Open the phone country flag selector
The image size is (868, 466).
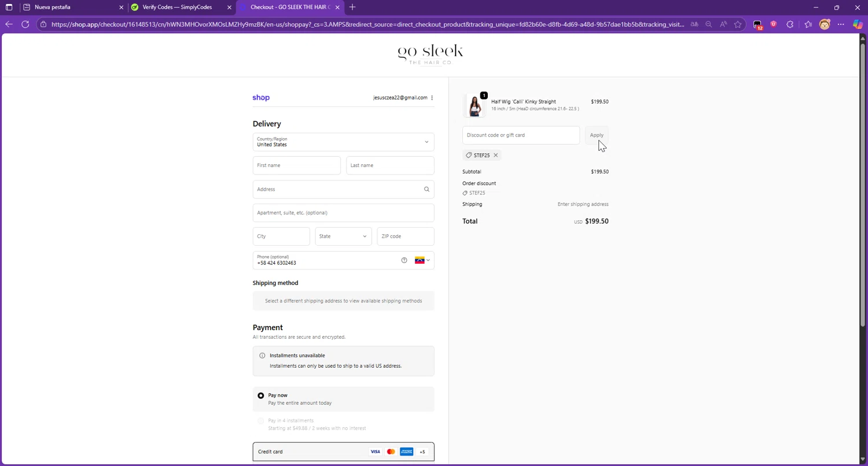(422, 260)
